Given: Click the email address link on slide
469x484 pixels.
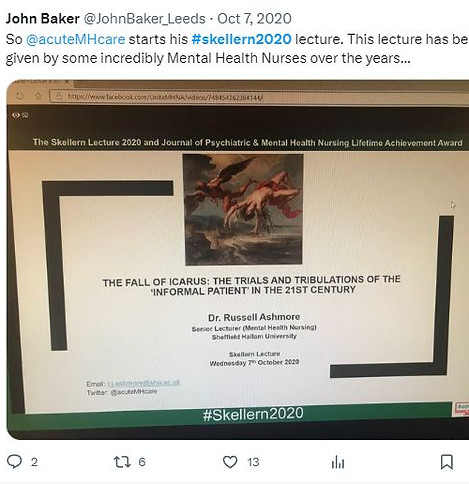Looking at the screenshot, I should (144, 383).
